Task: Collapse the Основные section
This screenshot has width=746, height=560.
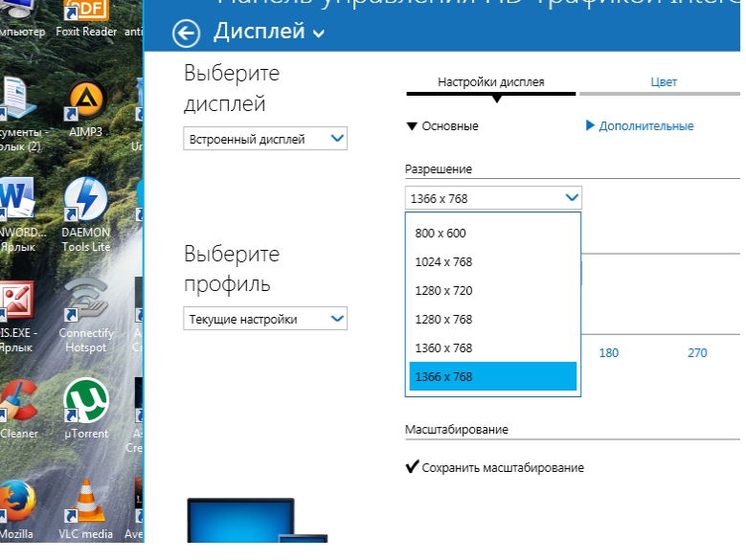Action: [x=441, y=126]
